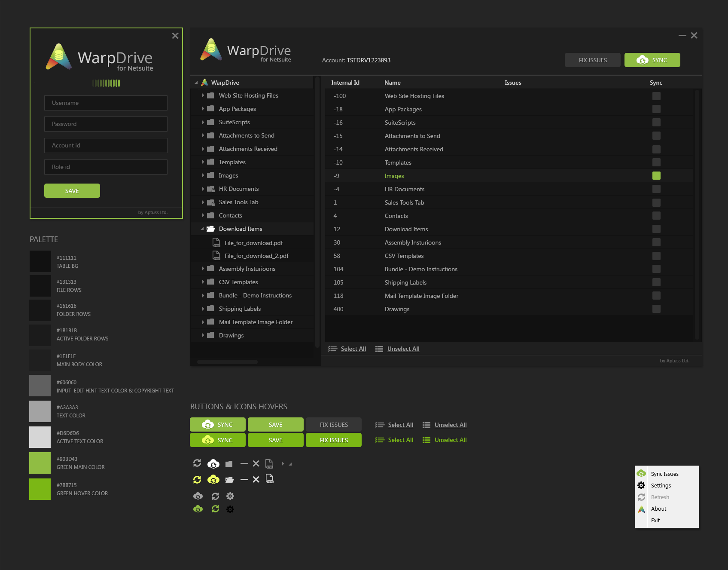The image size is (728, 570).
Task: Click the Download Items open folder icon
Action: point(210,229)
